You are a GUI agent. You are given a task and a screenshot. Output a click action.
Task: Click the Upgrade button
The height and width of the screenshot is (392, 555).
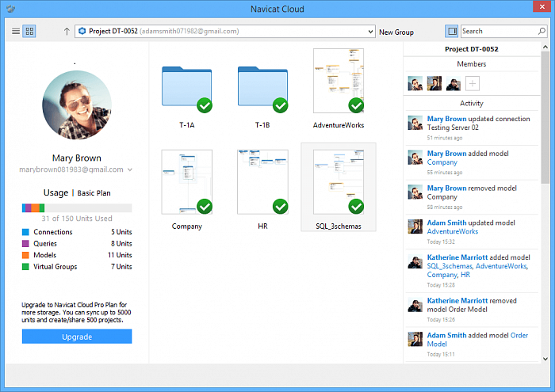[77, 337]
